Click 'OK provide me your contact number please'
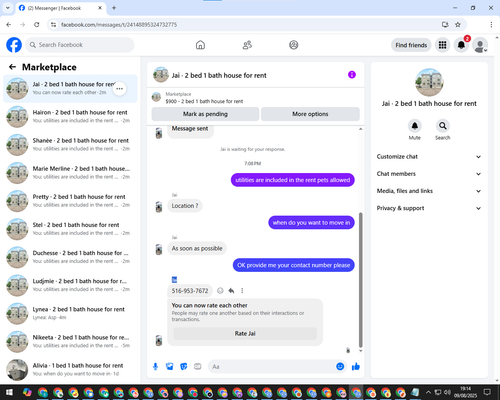Viewport: 500px width, 400px height. 294,265
